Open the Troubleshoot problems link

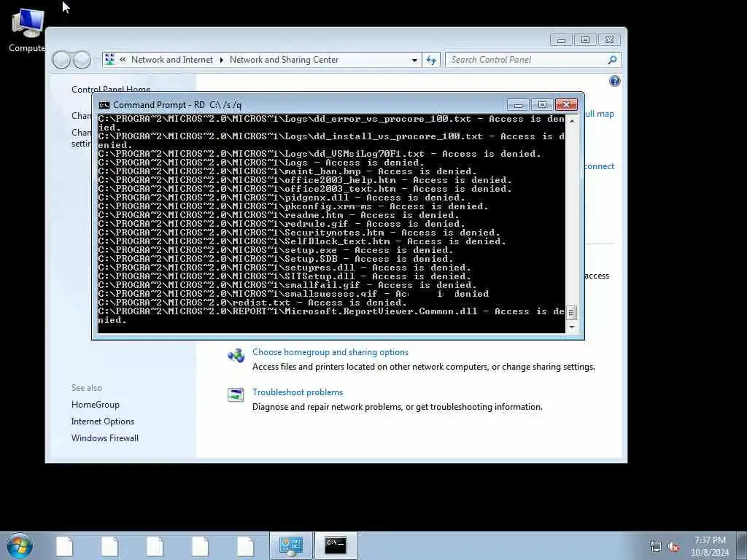click(298, 392)
